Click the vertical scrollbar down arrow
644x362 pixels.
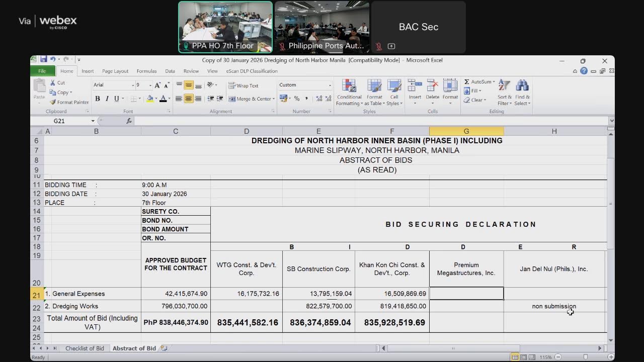(x=611, y=340)
